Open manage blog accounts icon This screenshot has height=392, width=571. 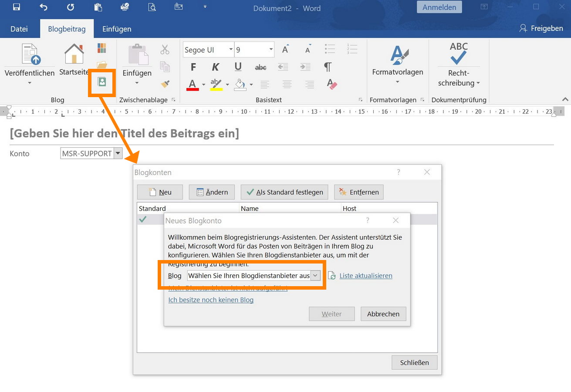coord(102,82)
